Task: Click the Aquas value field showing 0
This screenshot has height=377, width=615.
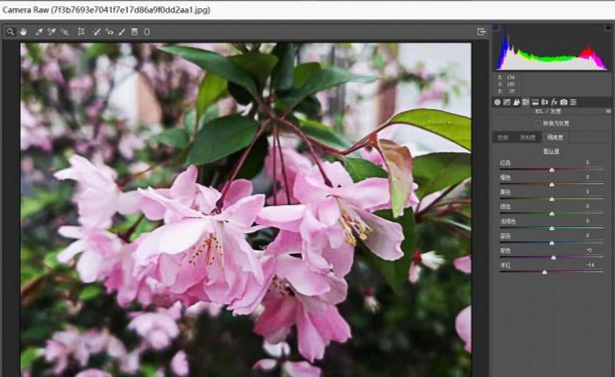Action: (588, 221)
